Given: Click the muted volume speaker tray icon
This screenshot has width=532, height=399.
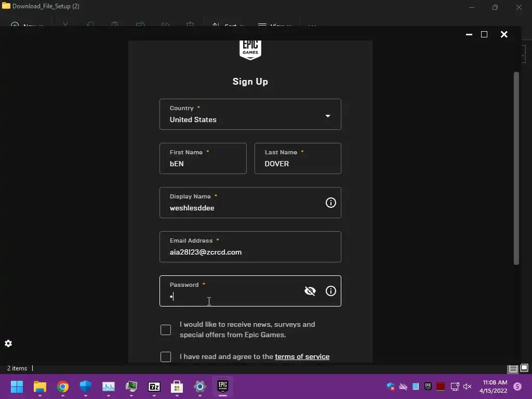Looking at the screenshot, I should point(467,387).
